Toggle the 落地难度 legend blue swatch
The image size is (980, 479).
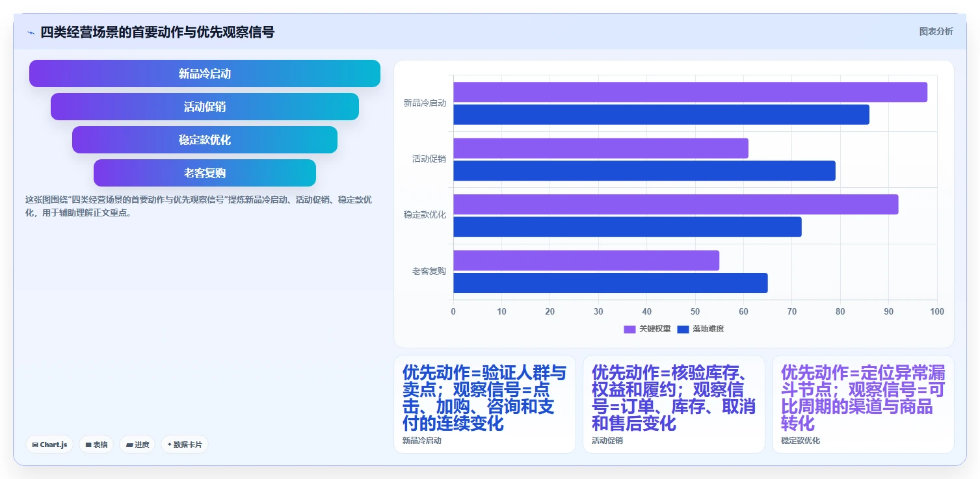683,330
